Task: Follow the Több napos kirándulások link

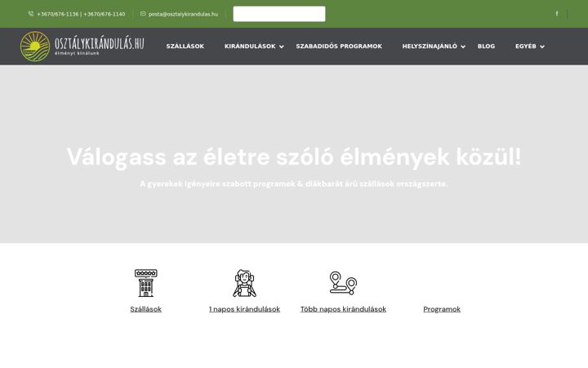Action: pos(343,309)
